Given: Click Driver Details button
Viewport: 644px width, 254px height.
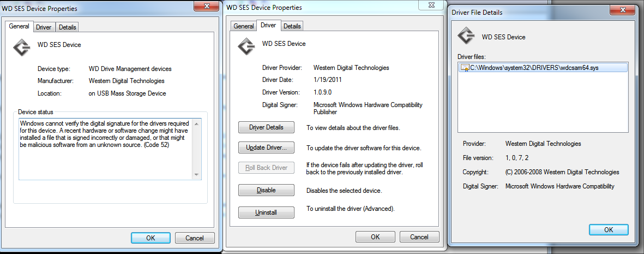Looking at the screenshot, I should (x=266, y=127).
